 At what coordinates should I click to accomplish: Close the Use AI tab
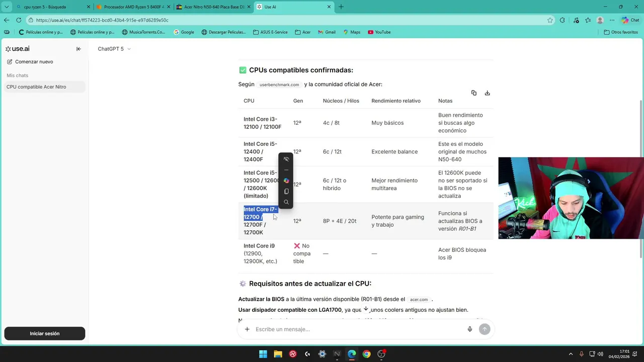330,7
